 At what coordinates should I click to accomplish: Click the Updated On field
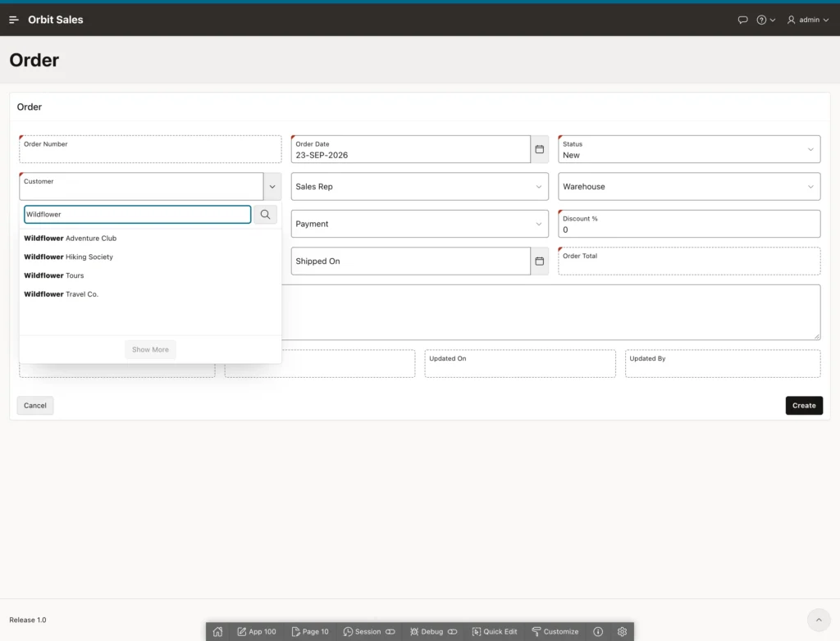pos(520,364)
